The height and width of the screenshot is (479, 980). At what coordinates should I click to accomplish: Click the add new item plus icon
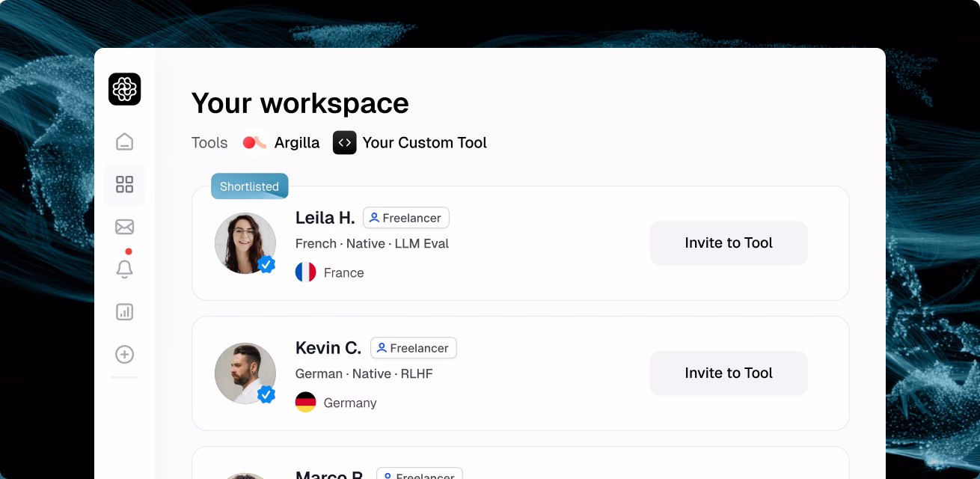(x=124, y=354)
